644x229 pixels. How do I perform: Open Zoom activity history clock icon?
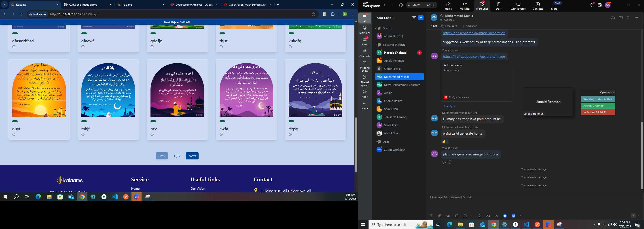[x=401, y=5]
